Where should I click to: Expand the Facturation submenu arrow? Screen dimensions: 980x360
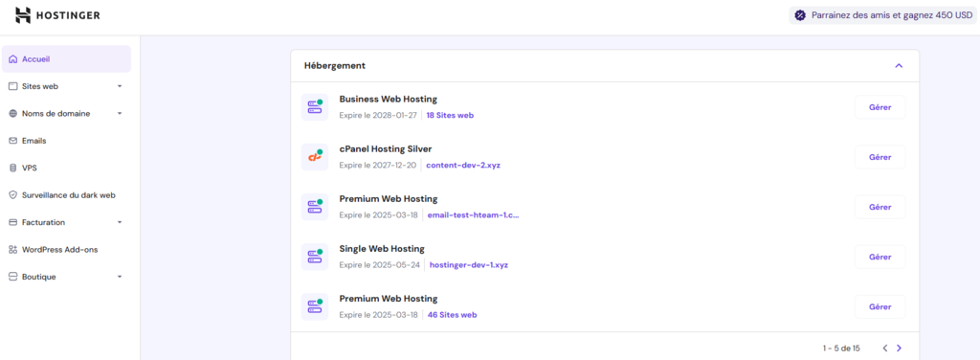(120, 222)
